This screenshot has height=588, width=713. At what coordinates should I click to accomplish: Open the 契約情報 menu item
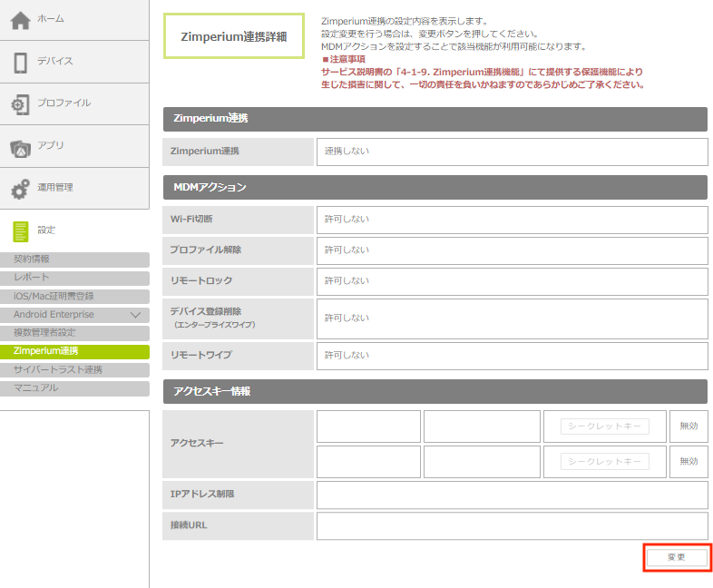(x=74, y=260)
